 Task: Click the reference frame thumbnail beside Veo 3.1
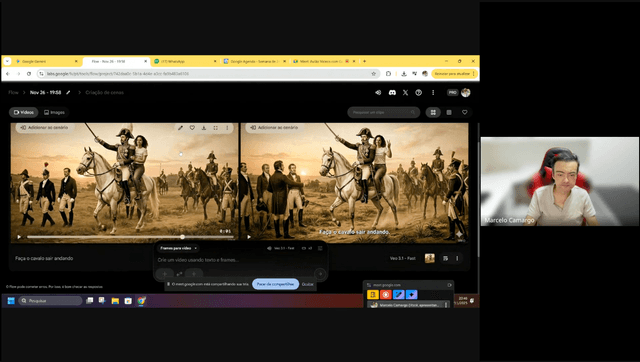pyautogui.click(x=429, y=258)
